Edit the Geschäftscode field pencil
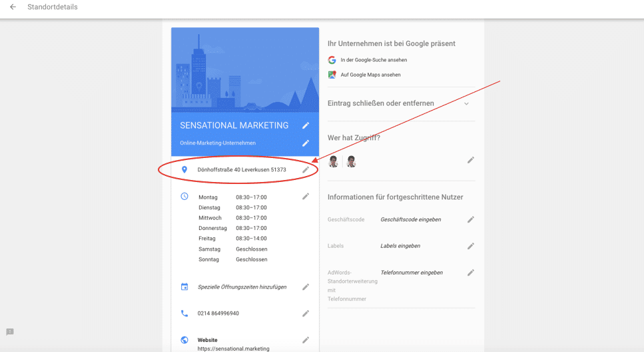This screenshot has width=644, height=352. [x=471, y=219]
